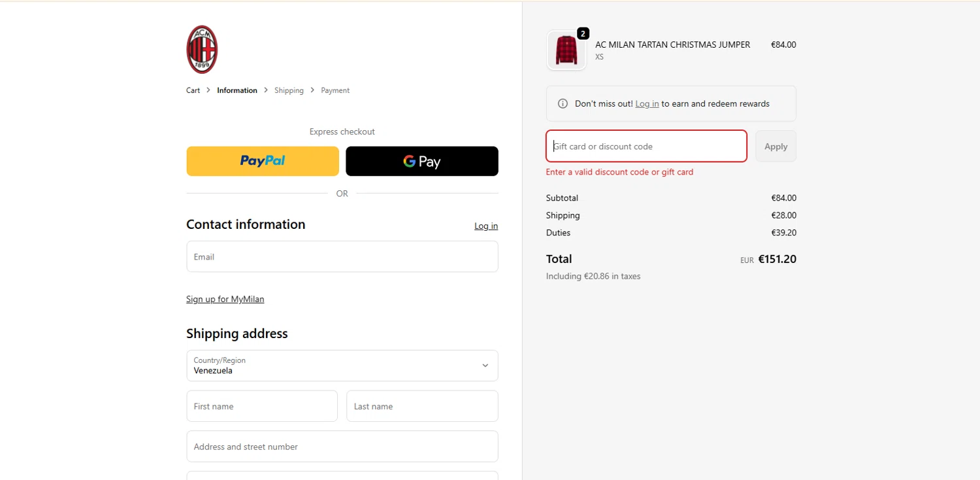
Task: Focus the Last name field
Action: tap(422, 406)
